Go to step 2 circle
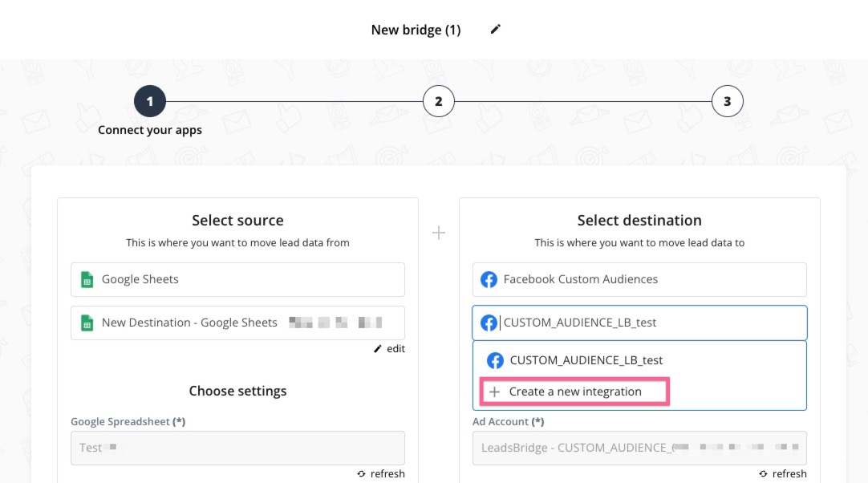Viewport: 868px width, 483px height. (x=439, y=101)
